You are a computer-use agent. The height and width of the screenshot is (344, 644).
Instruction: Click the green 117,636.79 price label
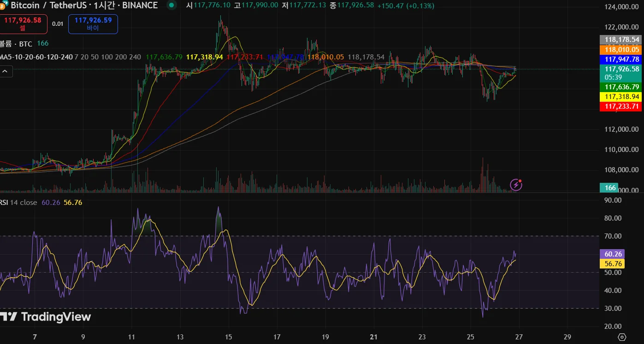[x=620, y=87]
